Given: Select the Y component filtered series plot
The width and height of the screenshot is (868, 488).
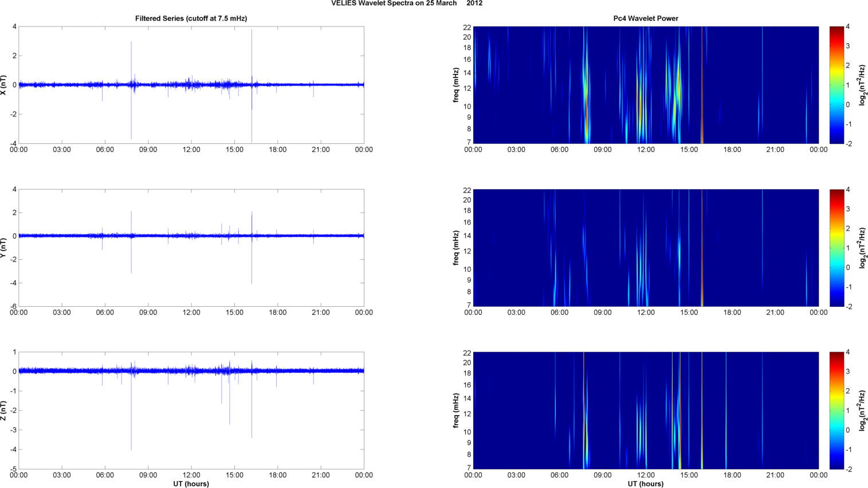Looking at the screenshot, I should tap(191, 248).
